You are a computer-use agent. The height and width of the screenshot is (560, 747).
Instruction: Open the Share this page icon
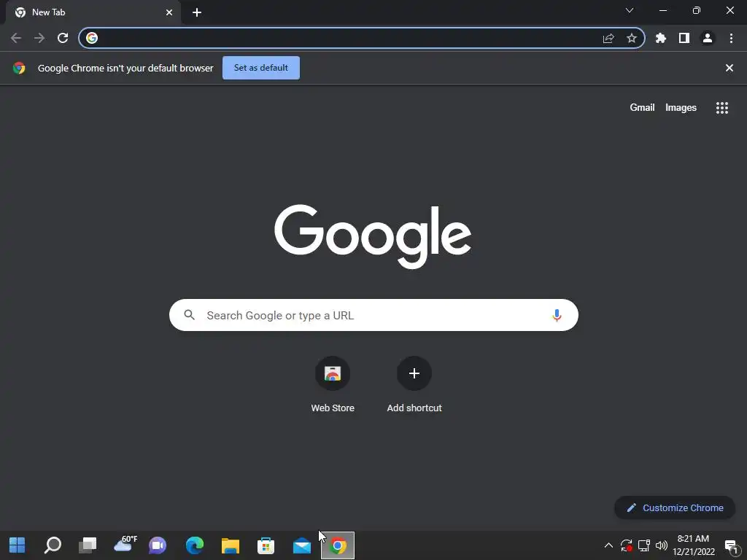[608, 38]
